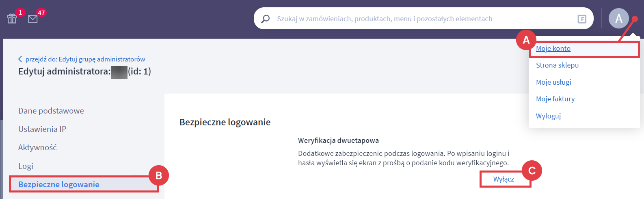Click the Weryfikacja dwuetapowa heading
This screenshot has height=199, width=644.
(x=338, y=140)
